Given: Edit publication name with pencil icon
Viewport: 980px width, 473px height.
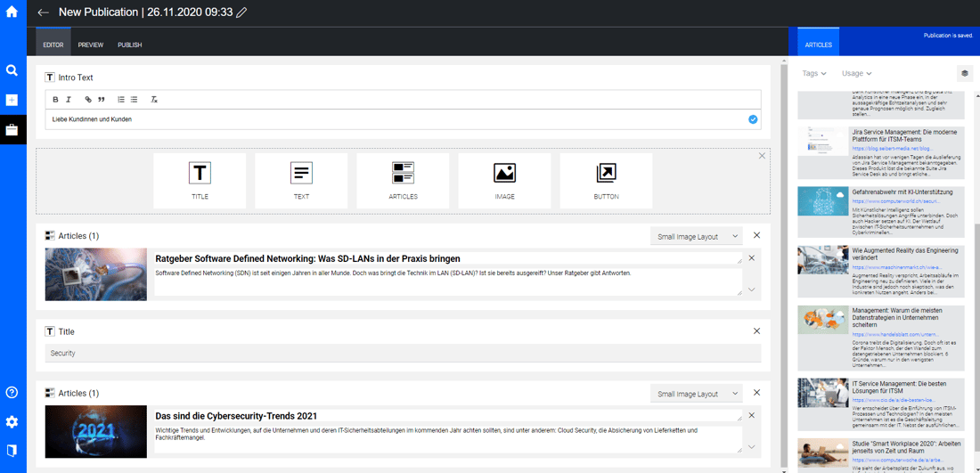Looking at the screenshot, I should coord(241,12).
